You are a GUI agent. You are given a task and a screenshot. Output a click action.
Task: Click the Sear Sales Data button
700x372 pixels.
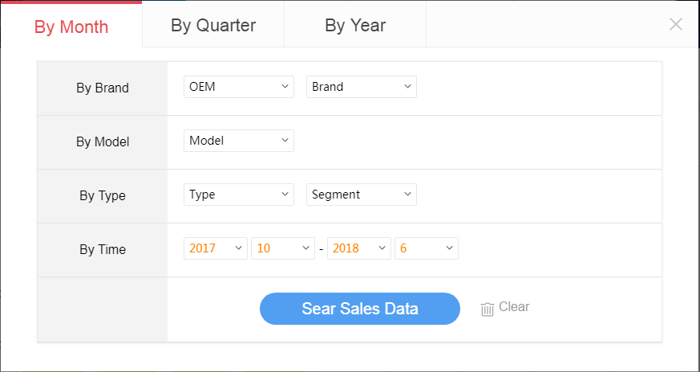[360, 309]
